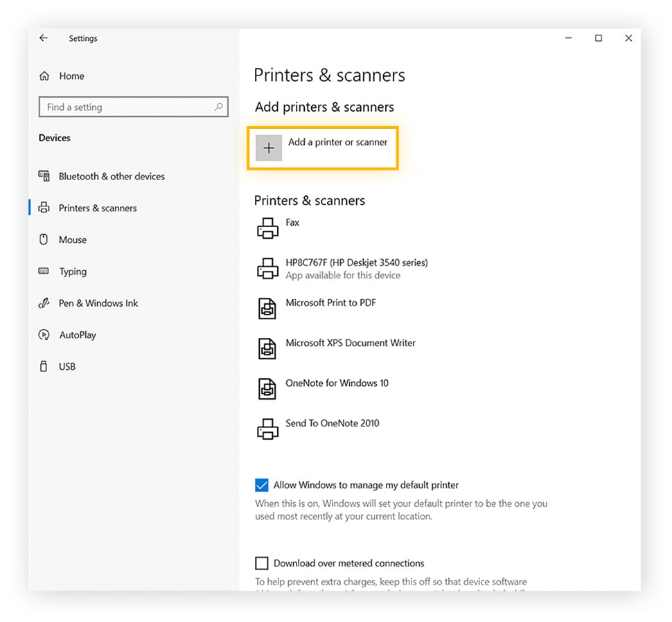Click the search magnifier icon

click(x=220, y=107)
